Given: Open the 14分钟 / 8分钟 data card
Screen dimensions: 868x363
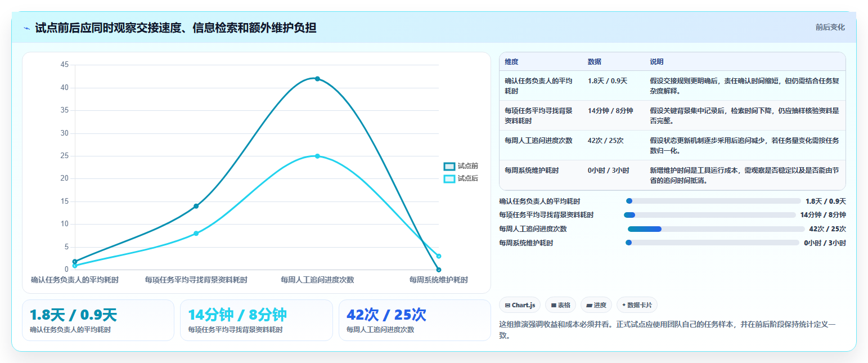Looking at the screenshot, I should pos(257,320).
